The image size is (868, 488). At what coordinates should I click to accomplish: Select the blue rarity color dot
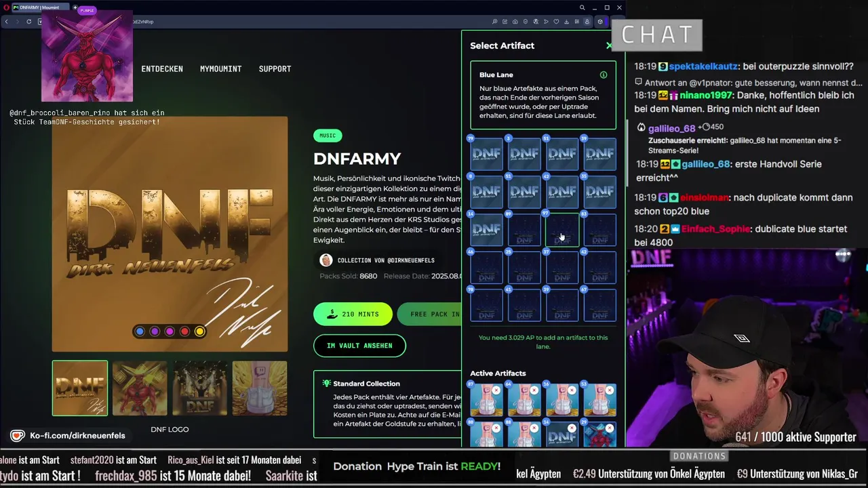(x=140, y=331)
